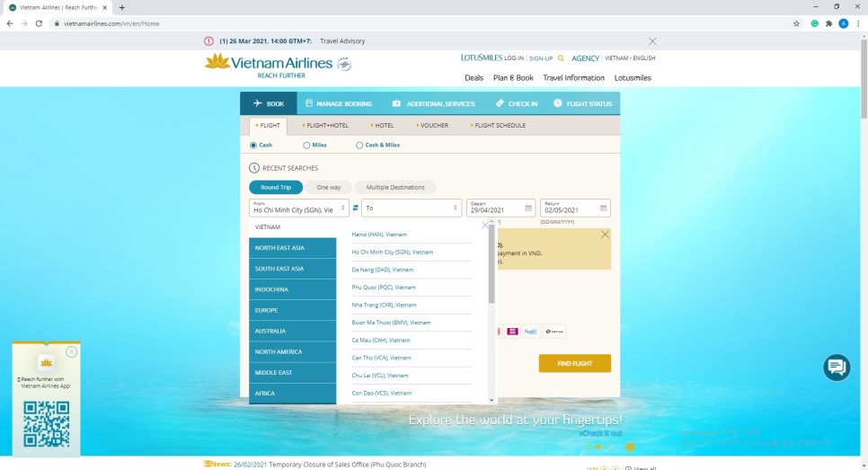Open the Sign-up link
This screenshot has width=868, height=470.
tap(541, 58)
